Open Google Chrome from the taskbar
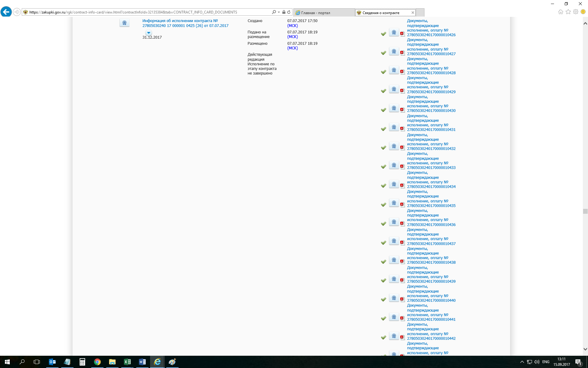 97,362
